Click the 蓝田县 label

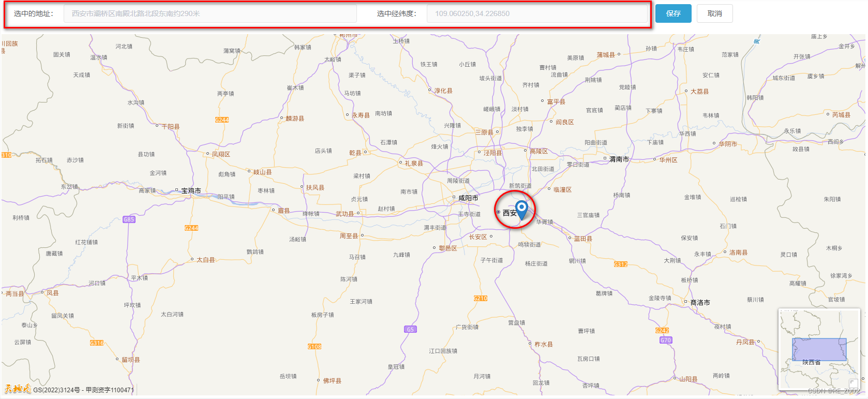coord(583,239)
